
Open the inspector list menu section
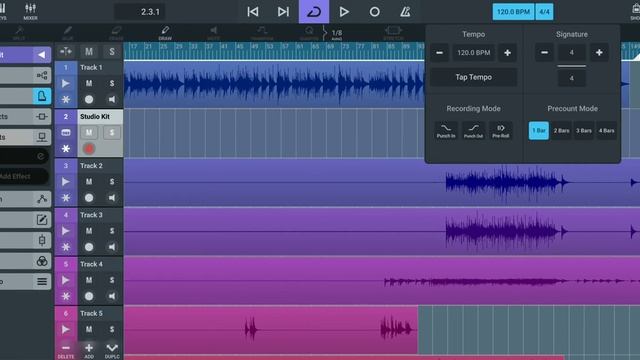pos(42,281)
